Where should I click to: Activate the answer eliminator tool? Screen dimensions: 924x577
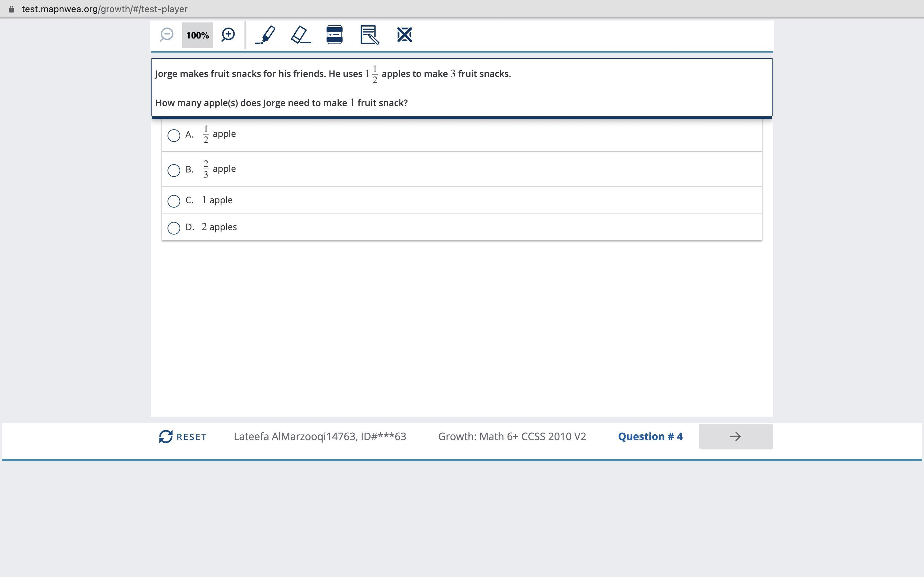(404, 35)
